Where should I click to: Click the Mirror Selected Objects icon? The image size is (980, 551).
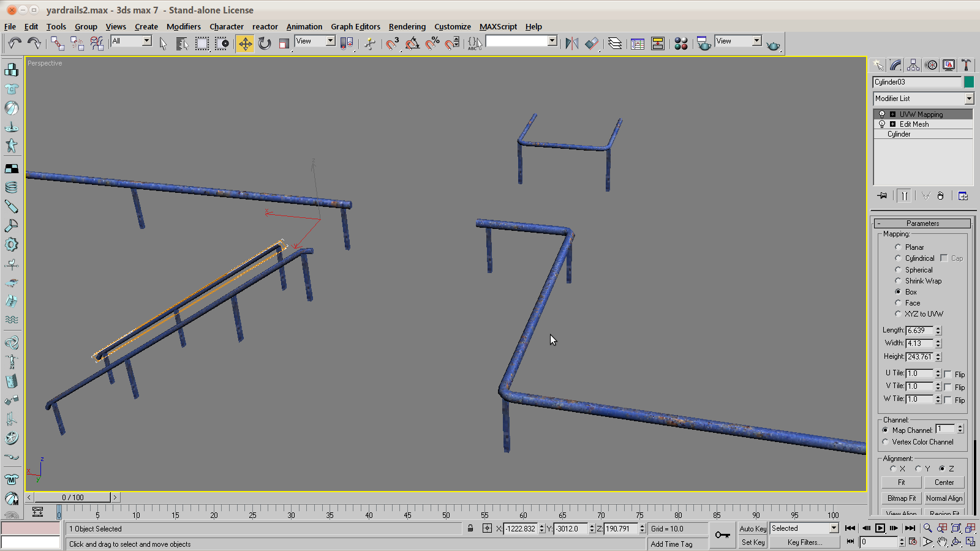click(x=571, y=43)
